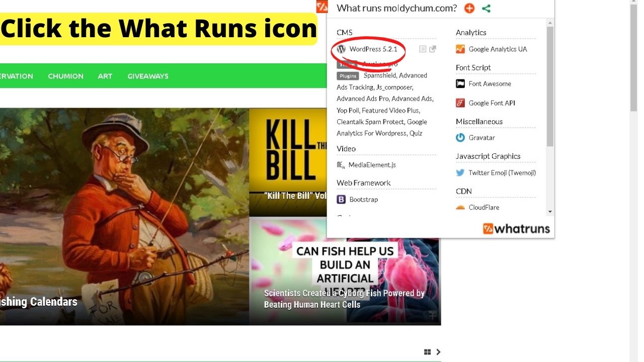Viewport: 644px width, 362px height.
Task: Click the Google Font API link
Action: tap(492, 103)
